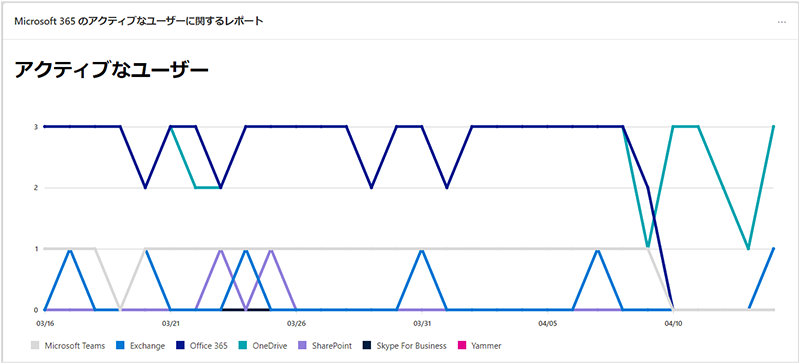Click the Microsoft Teams gray legend swatch
Image resolution: width=800 pixels, height=364 pixels.
[x=35, y=346]
